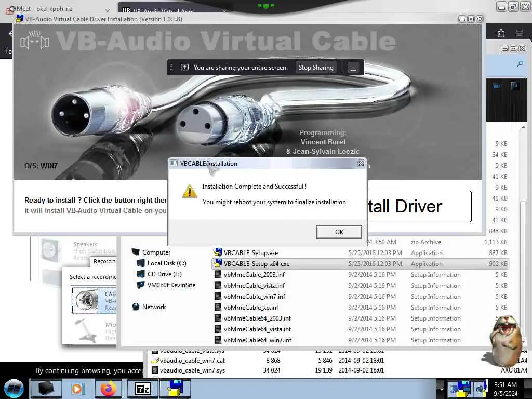Switch to Meet - pkd-kpph-riz tab
The width and height of the screenshot is (532, 399).
[58, 9]
